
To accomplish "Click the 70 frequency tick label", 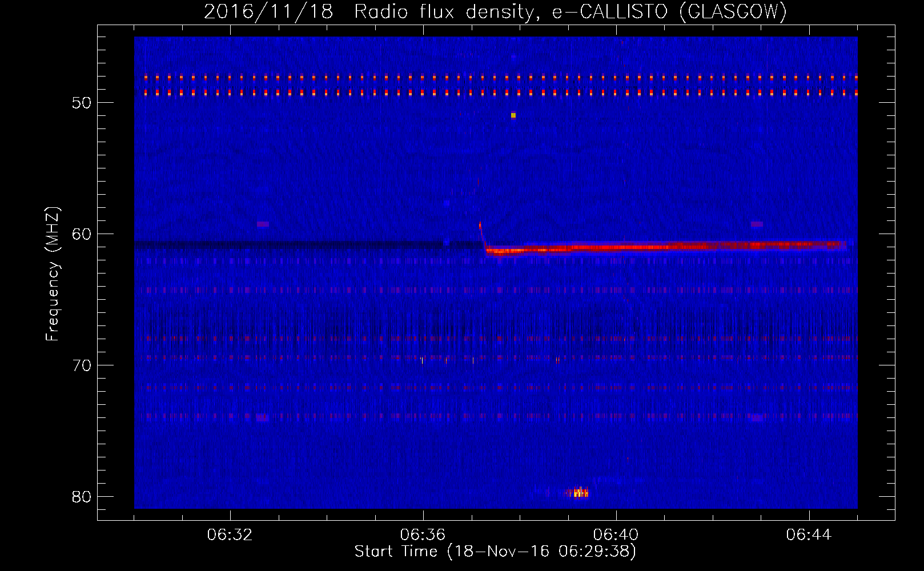I will coord(82,365).
